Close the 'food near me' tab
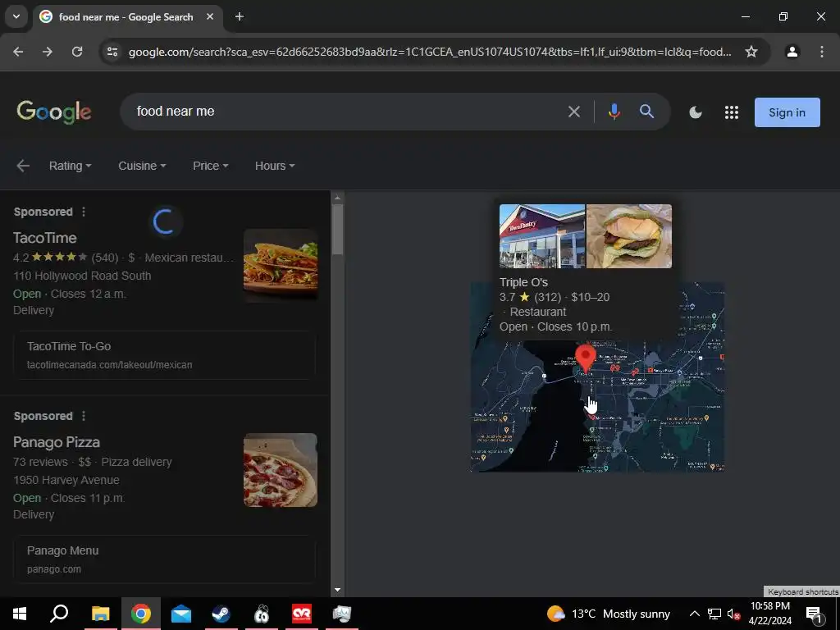The height and width of the screenshot is (630, 840). 210,16
